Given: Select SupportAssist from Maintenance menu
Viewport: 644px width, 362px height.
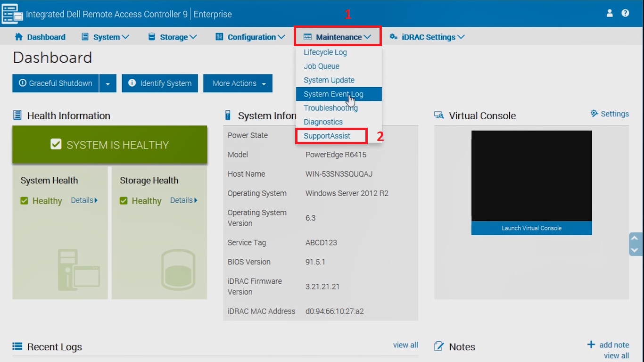Looking at the screenshot, I should coord(327,136).
